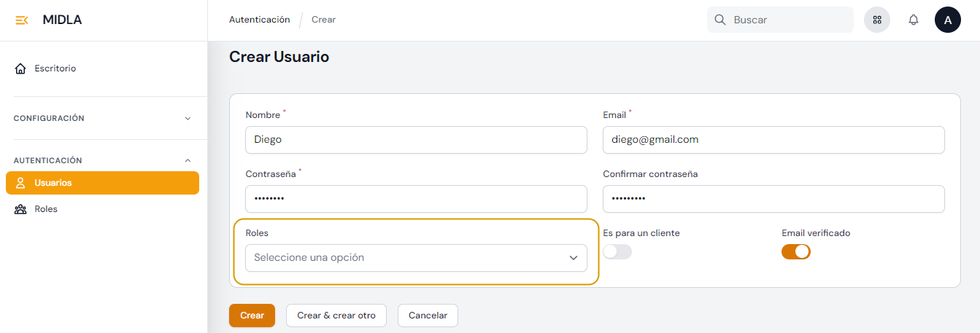The image size is (980, 333).
Task: Click the Autenticación breadcrumb link
Action: point(259,20)
